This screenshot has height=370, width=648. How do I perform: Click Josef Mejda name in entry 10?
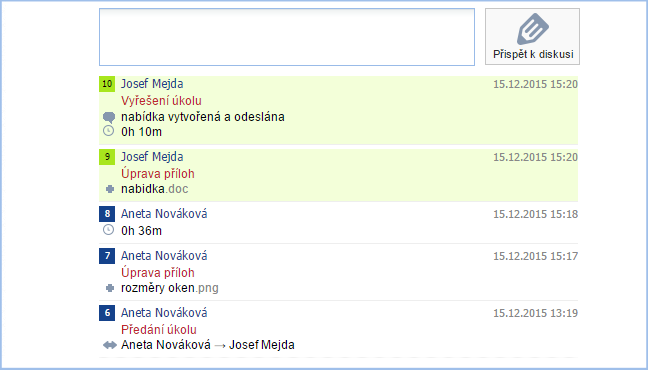[152, 84]
